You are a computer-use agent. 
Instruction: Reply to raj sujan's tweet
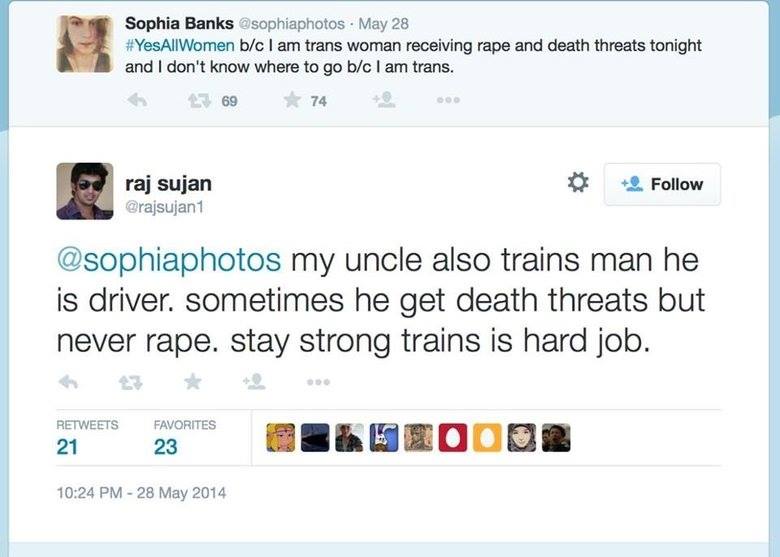(69, 382)
